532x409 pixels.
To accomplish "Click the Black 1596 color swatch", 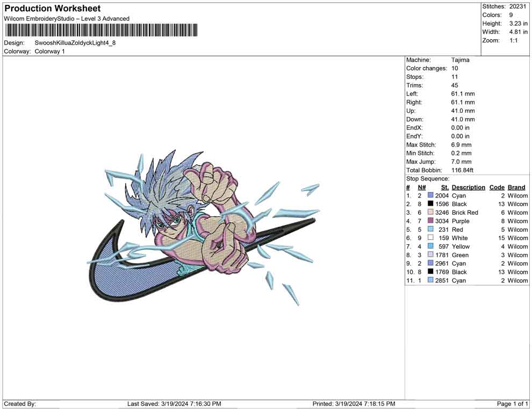I will 430,203.
